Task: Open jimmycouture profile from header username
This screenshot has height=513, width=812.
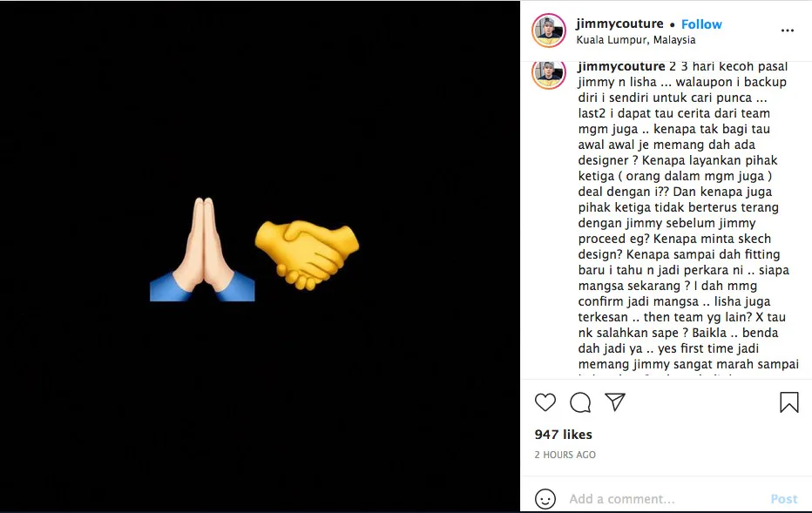Action: (619, 24)
